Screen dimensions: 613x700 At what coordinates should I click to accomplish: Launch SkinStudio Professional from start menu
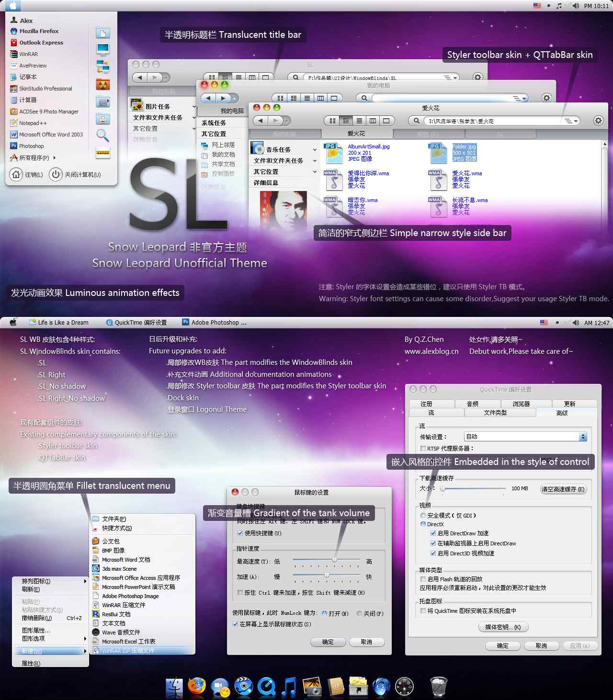click(41, 89)
